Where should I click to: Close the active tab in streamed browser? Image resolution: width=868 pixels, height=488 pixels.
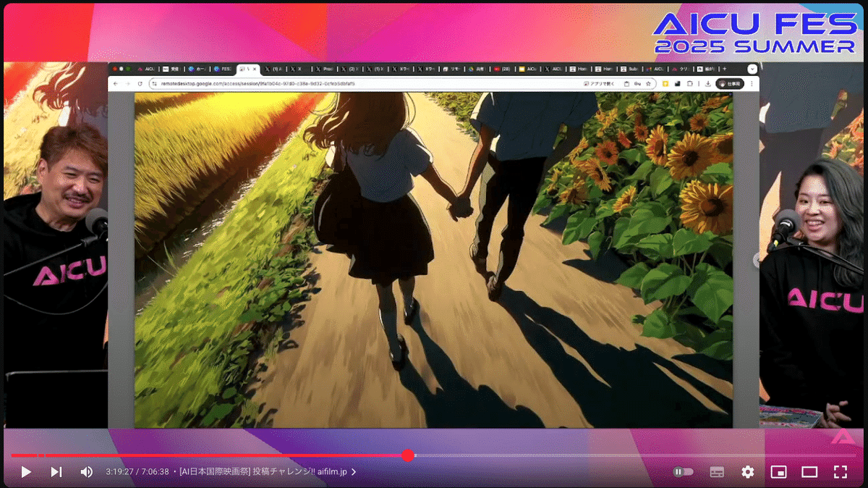tap(255, 69)
